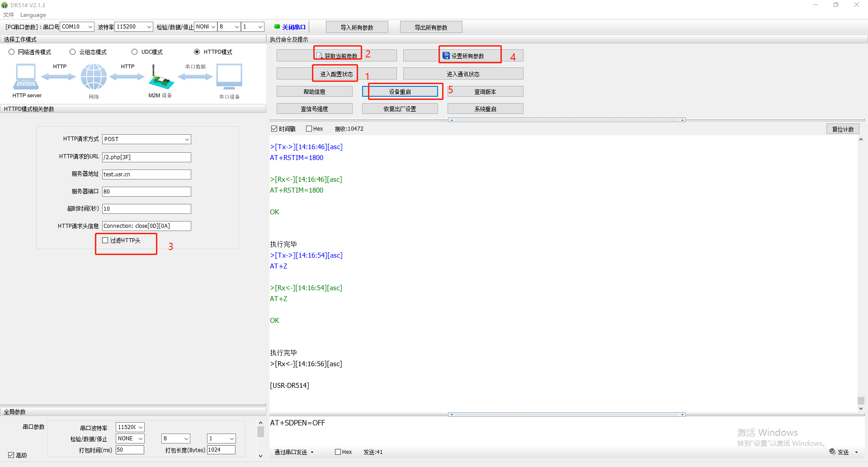The height and width of the screenshot is (467, 868).
Task: Expand the COM10 serial port dropdown
Action: click(90, 27)
